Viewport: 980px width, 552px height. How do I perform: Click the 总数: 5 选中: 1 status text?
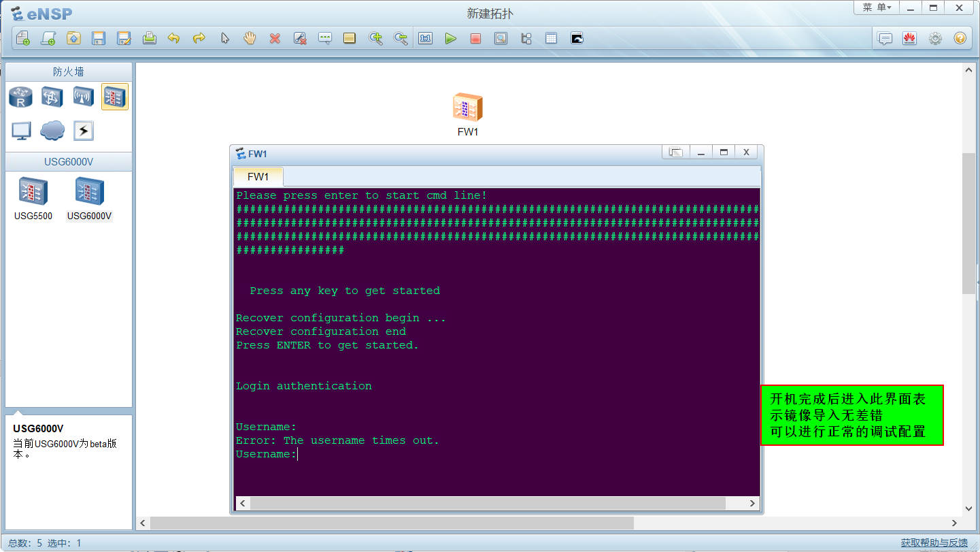pyautogui.click(x=45, y=542)
